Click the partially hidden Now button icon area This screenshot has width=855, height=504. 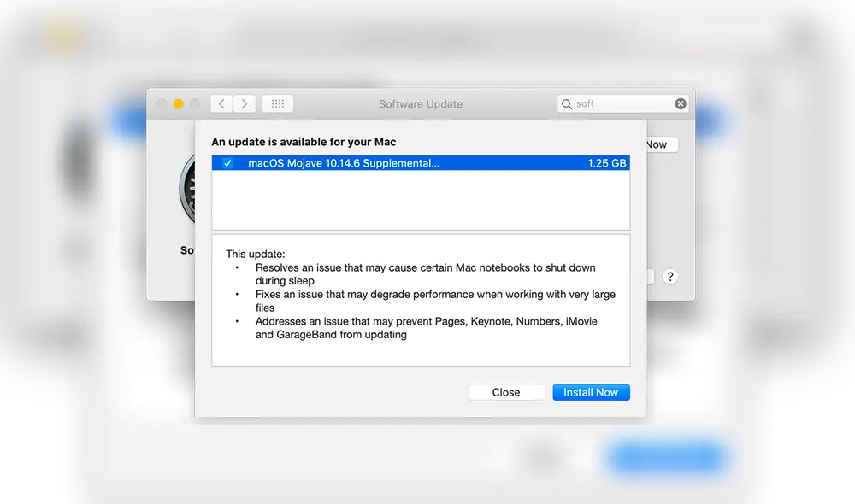[x=657, y=144]
